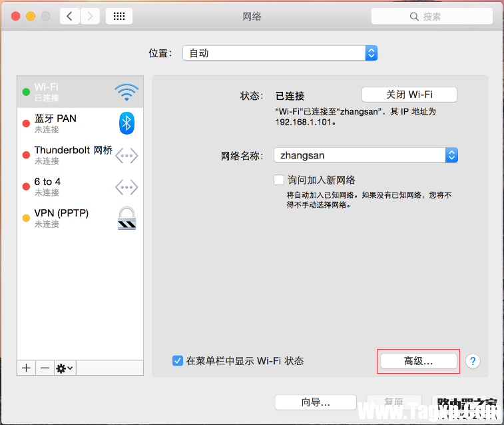
Task: Click the magnifier icon in search
Action: tap(414, 17)
